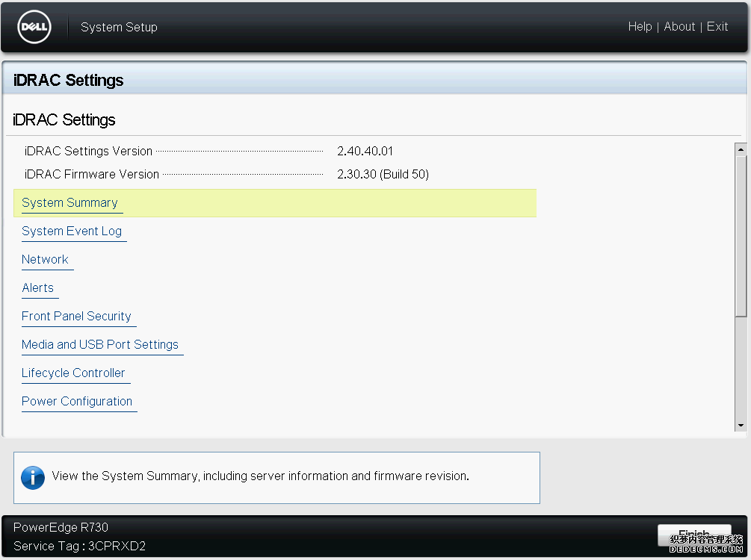Viewport: 751px width, 560px height.
Task: Open the About menu item
Action: 679,27
